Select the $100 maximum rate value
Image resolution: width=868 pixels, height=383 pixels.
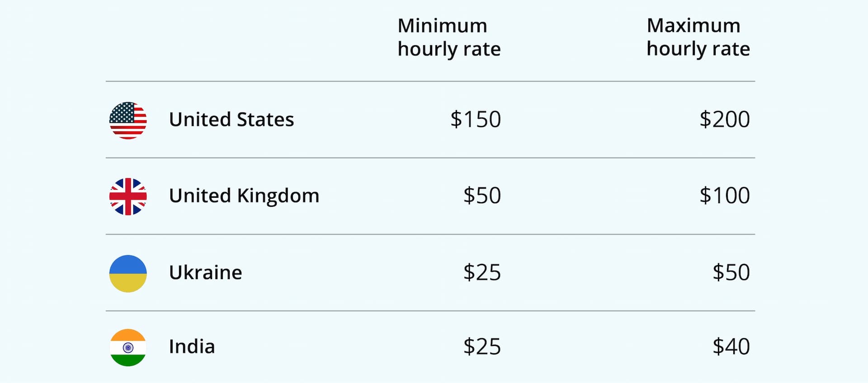pos(725,196)
